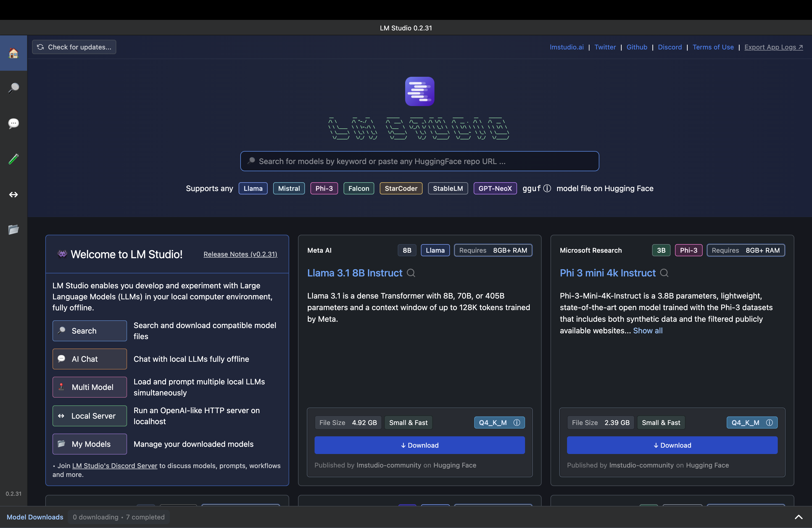Download the Phi 3 mini 4k Instruct model

[672, 445]
